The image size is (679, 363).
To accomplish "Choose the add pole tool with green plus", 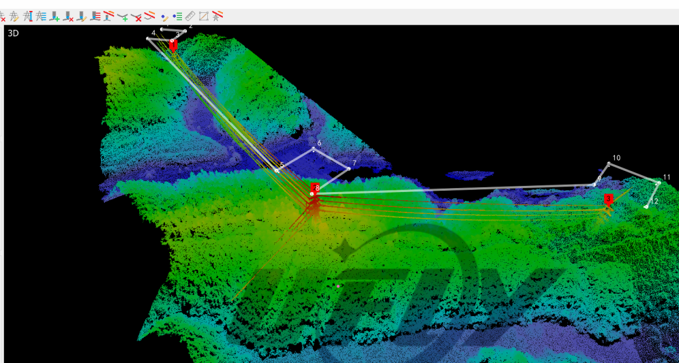I will (x=55, y=16).
